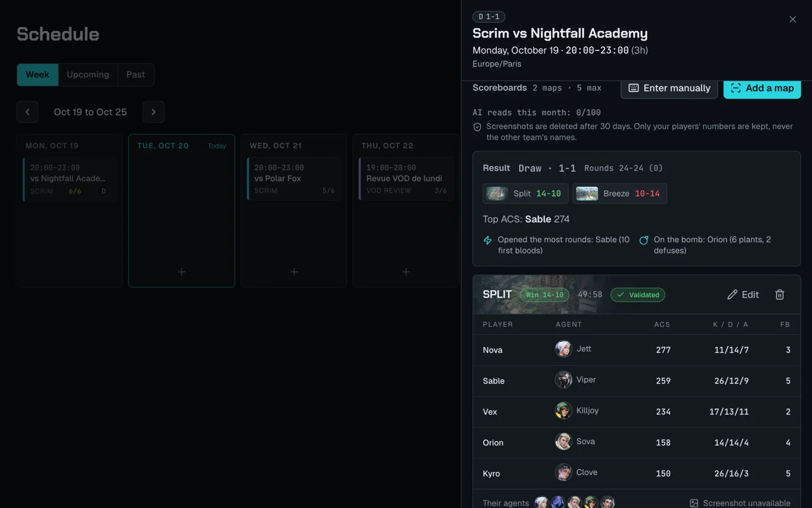
Task: Click the Split map thumbnail in results
Action: point(497,194)
